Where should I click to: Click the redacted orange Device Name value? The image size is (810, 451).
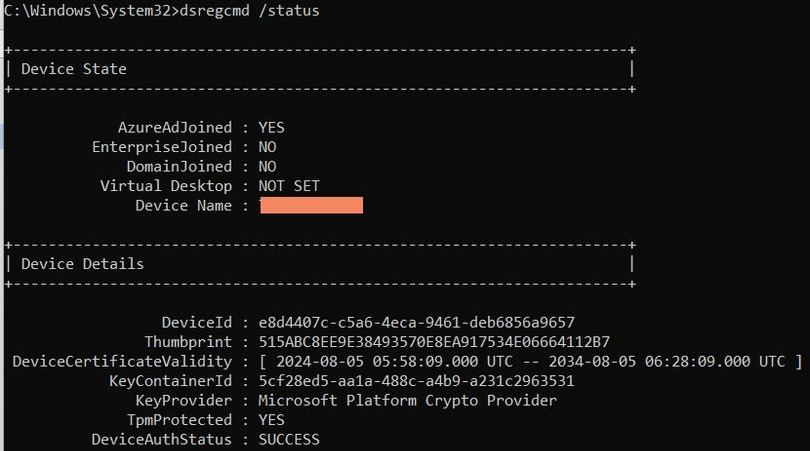pyautogui.click(x=311, y=205)
